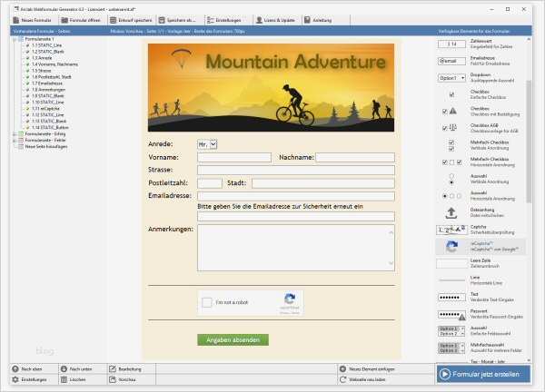Click Einstellungen in the bottom bar
Viewport: 545px width, 392px height.
pyautogui.click(x=30, y=380)
